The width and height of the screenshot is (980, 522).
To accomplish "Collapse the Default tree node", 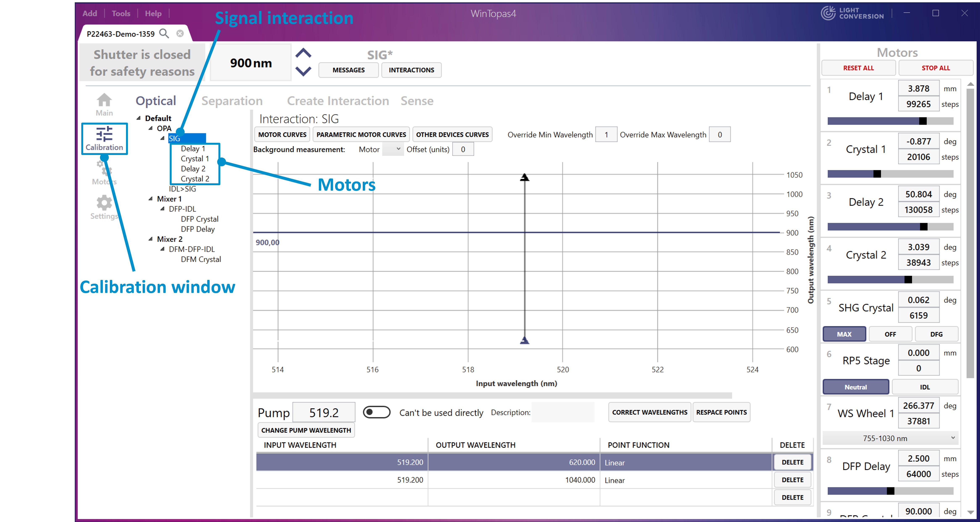I will 138,118.
